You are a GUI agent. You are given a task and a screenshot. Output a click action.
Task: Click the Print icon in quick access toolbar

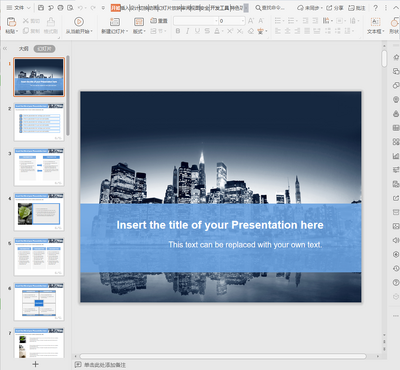click(60, 7)
